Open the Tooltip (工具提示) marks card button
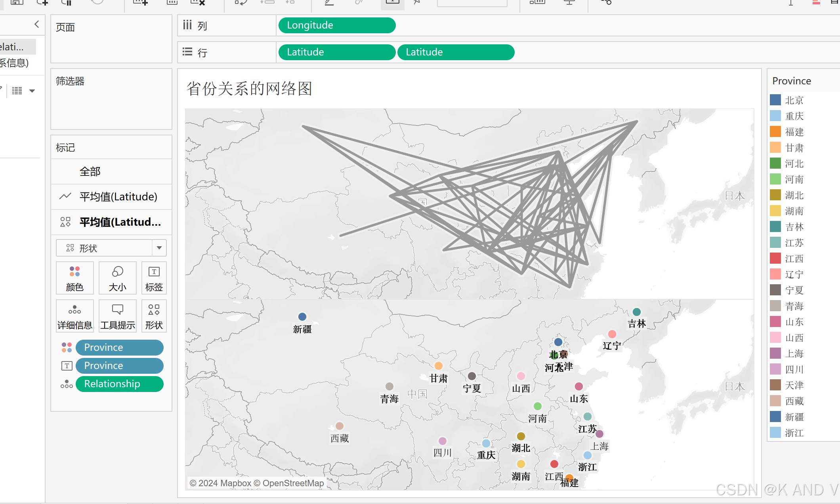Screen dimensions: 840x504 click(x=117, y=316)
